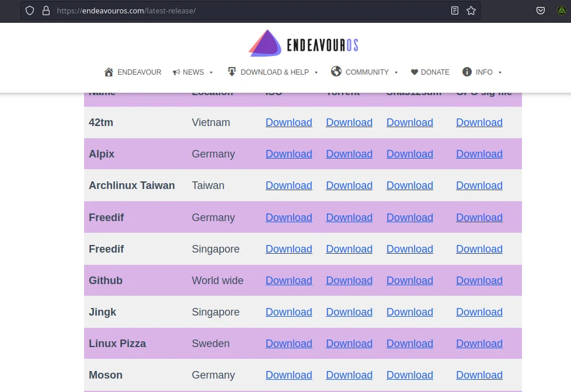Download torrent from Archlinux Taiwan mirror
The width and height of the screenshot is (571, 392).
click(x=349, y=185)
